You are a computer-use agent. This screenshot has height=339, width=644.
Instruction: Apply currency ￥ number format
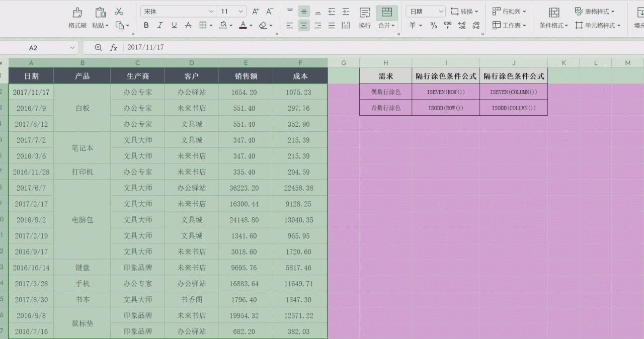413,25
